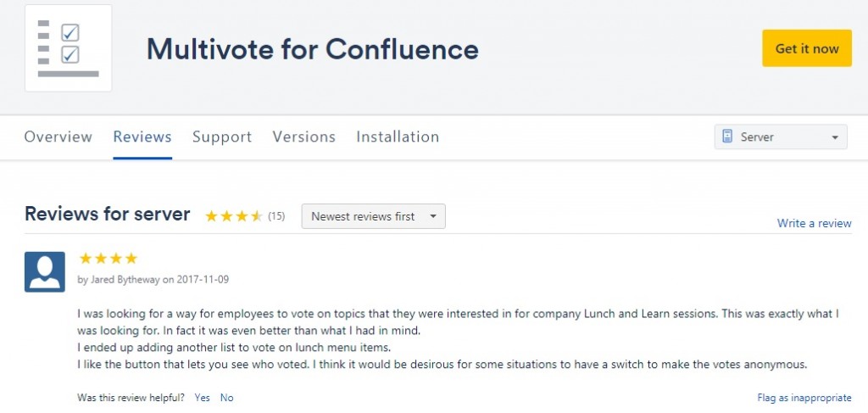Go to the Versions tab
The image size is (868, 413).
click(x=303, y=137)
